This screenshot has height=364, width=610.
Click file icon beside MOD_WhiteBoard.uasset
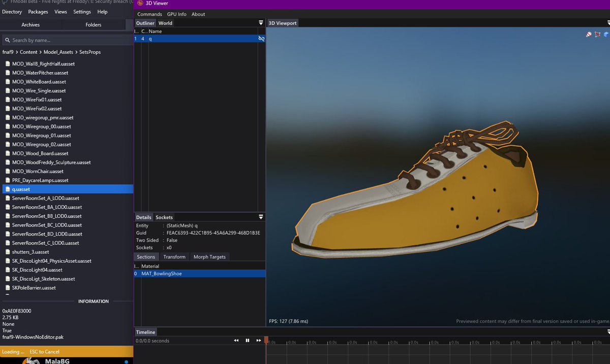coord(7,82)
